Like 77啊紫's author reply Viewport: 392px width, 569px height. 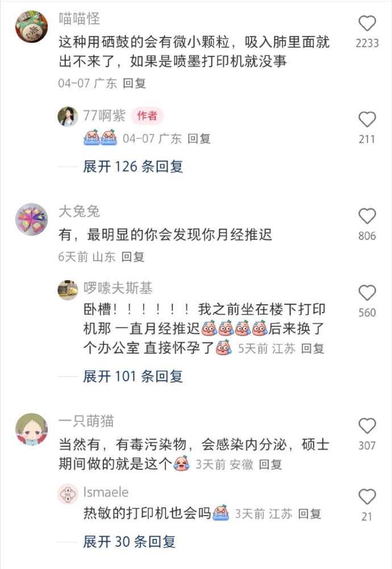(367, 119)
